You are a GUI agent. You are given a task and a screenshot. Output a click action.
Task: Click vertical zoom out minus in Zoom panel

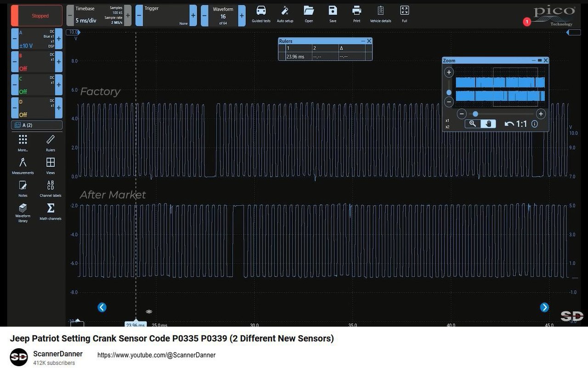point(449,102)
